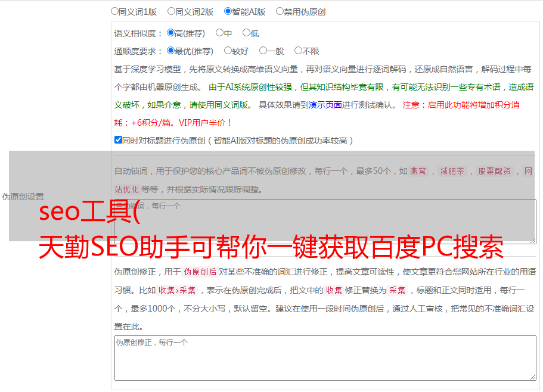Click the 伪原创设置 label
The height and width of the screenshot is (392, 543).
point(23,197)
